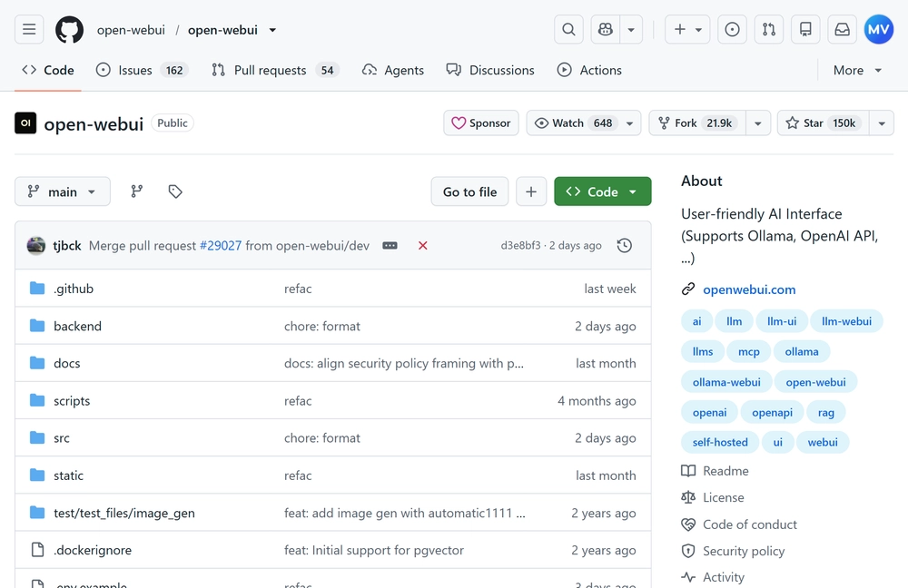Open the search magnifier button
Viewport: 908px width, 588px height.
[x=568, y=30]
